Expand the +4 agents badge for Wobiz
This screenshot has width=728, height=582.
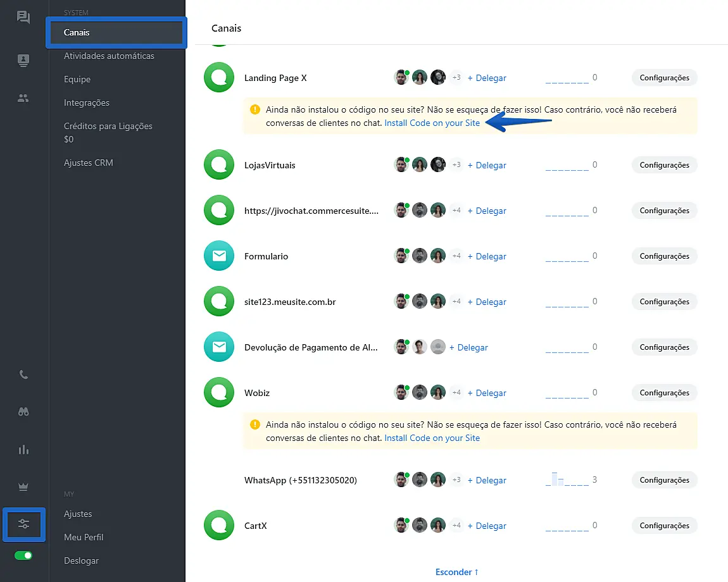click(456, 393)
